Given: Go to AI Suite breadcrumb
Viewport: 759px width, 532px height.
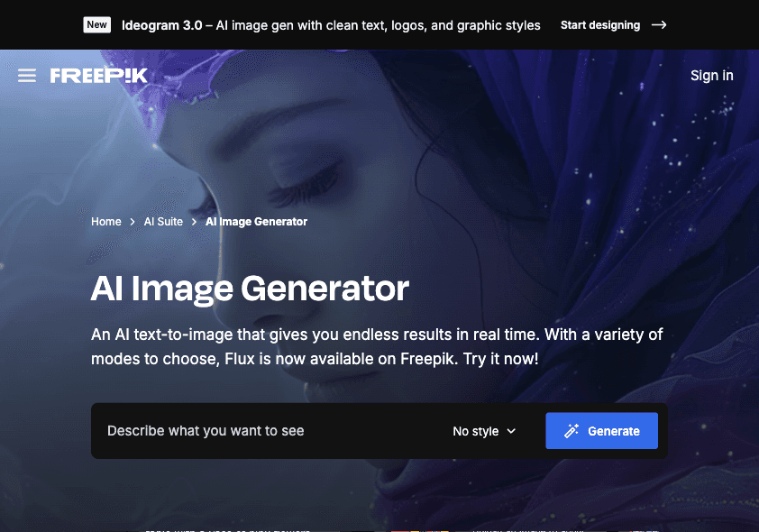Looking at the screenshot, I should (163, 222).
